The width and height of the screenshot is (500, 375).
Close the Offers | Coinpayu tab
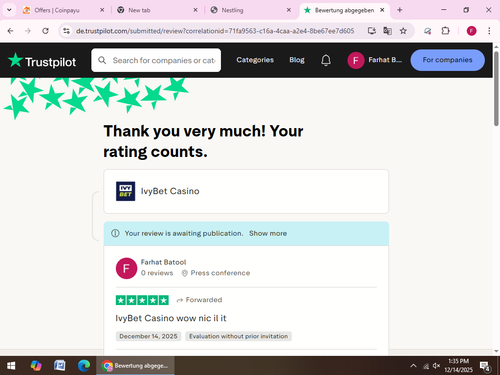102,10
